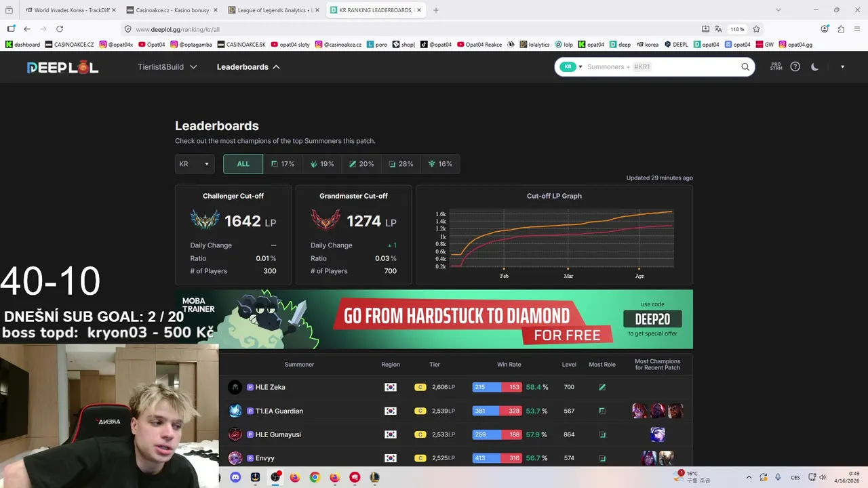Click T1.EA Guardian's Korean flag icon
The width and height of the screenshot is (868, 488).
pos(391,411)
